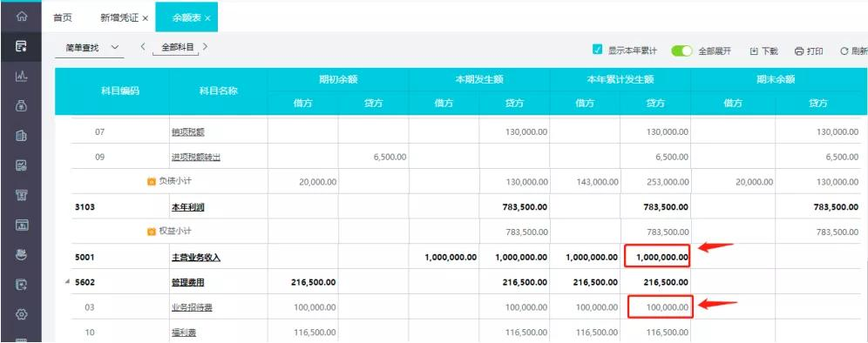868x343 pixels.
Task: Close the 余额表 tab
Action: click(x=207, y=18)
